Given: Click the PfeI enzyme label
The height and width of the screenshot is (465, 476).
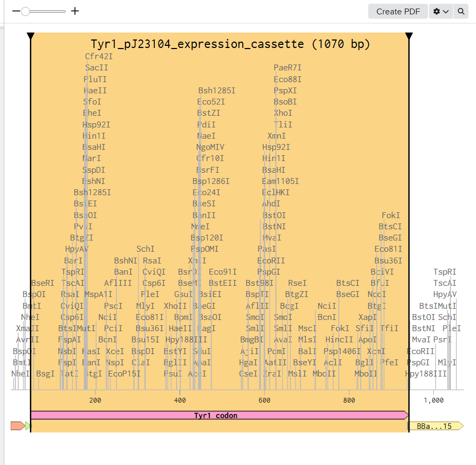Looking at the screenshot, I should pos(390,362).
